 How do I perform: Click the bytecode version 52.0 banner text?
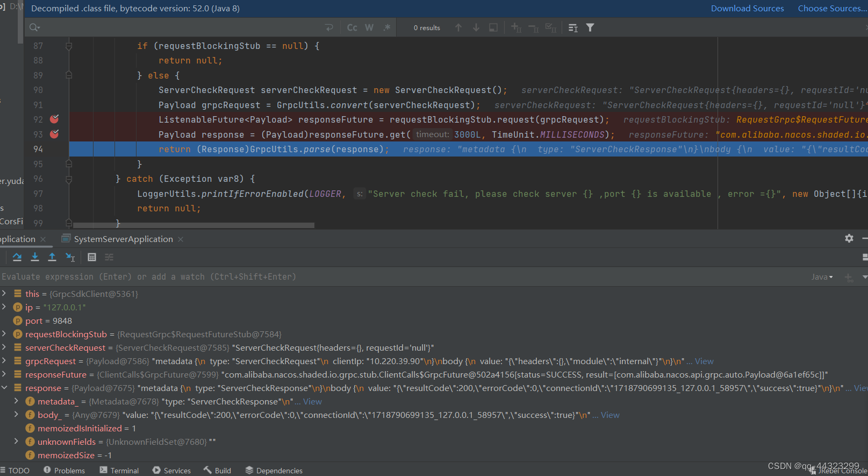135,8
